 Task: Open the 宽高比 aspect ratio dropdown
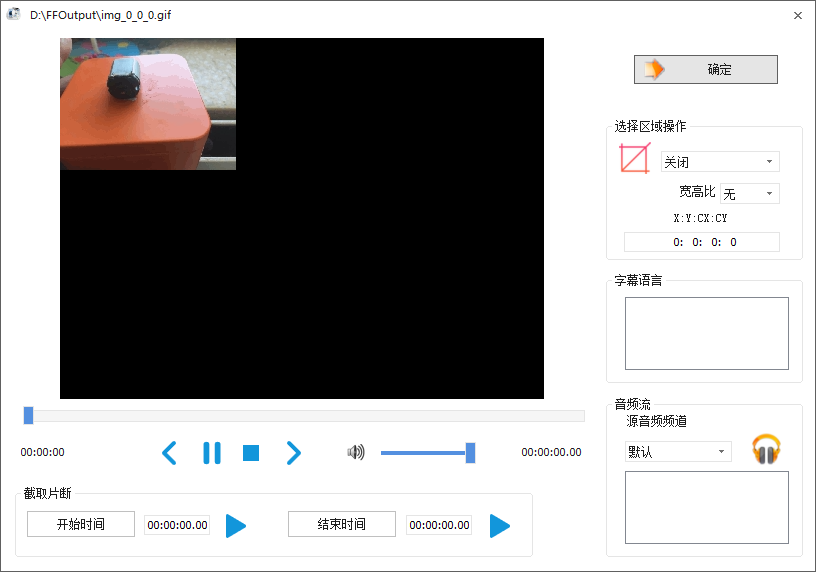750,194
